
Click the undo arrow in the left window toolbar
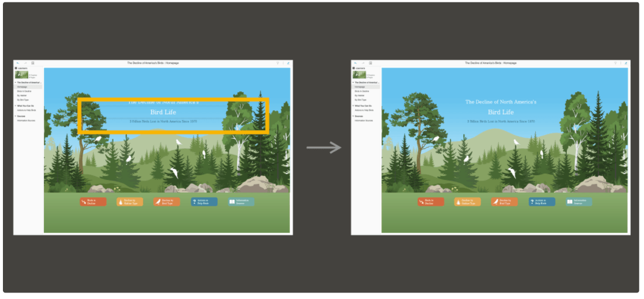click(18, 63)
